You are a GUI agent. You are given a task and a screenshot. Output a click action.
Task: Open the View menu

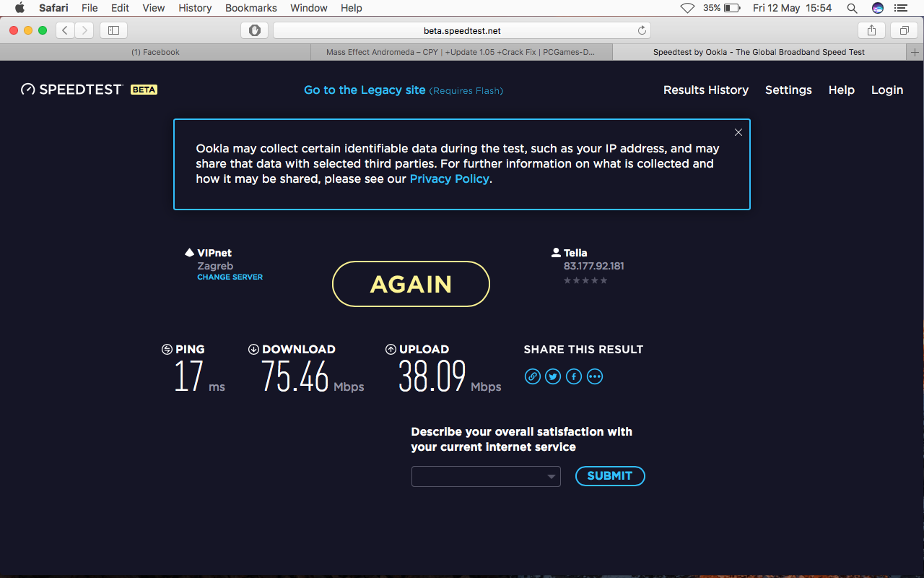(154, 8)
